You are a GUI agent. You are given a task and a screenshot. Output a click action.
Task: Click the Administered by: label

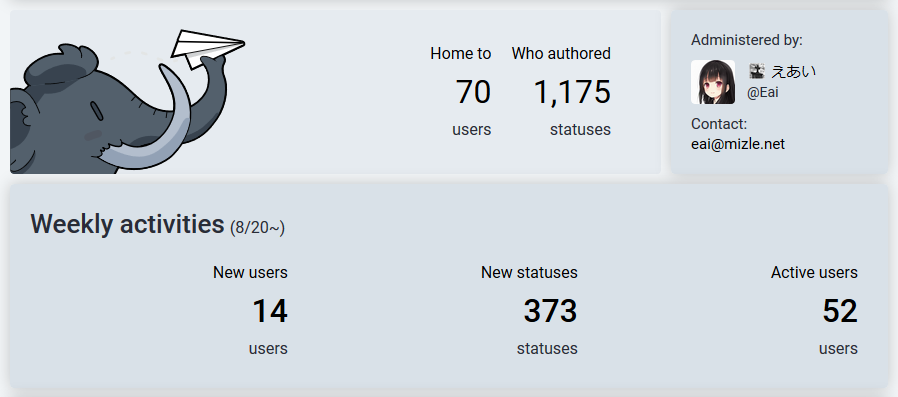point(747,40)
